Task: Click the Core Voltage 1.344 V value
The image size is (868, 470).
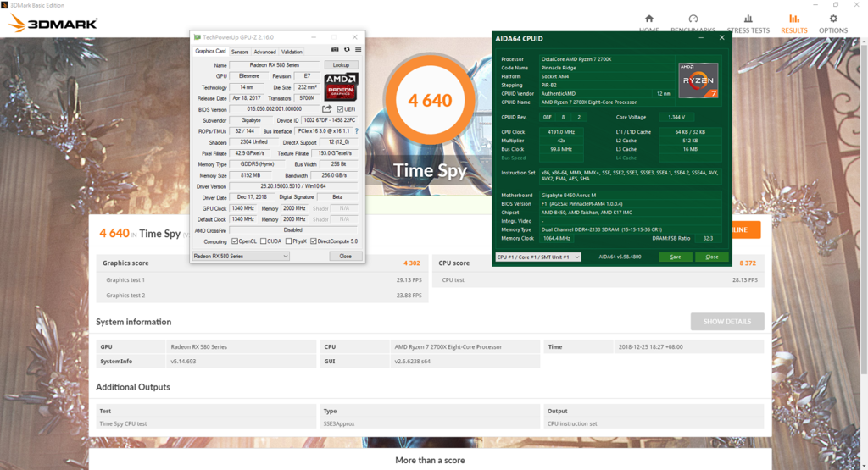Action: (676, 117)
